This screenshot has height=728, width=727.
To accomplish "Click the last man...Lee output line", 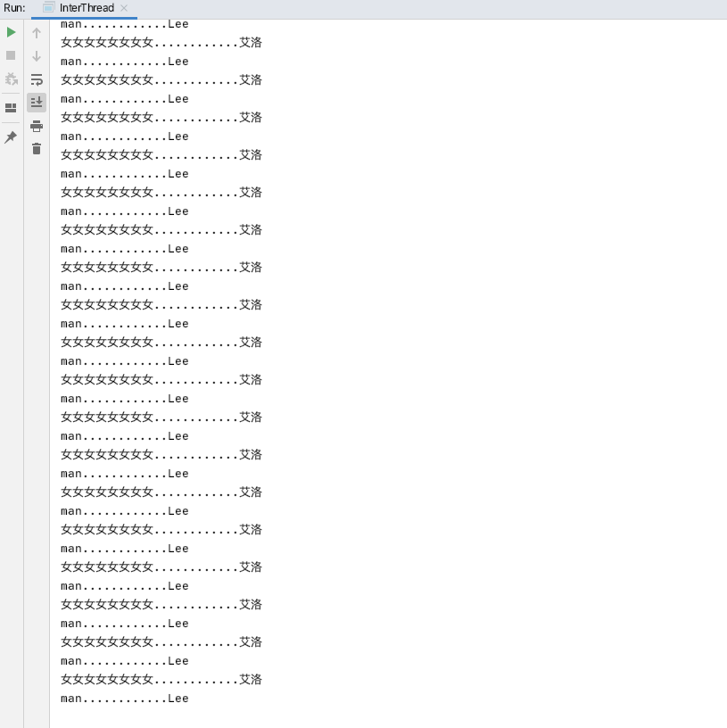I will (x=124, y=699).
